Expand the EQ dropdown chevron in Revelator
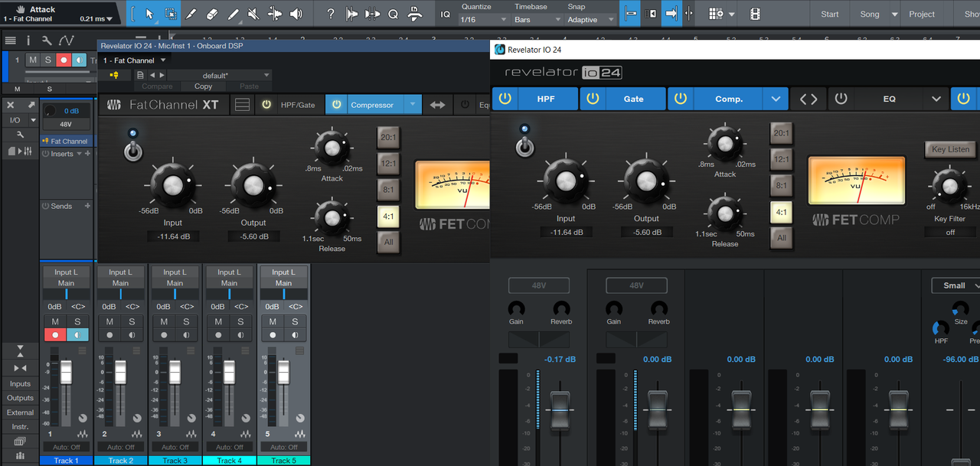 [936, 99]
